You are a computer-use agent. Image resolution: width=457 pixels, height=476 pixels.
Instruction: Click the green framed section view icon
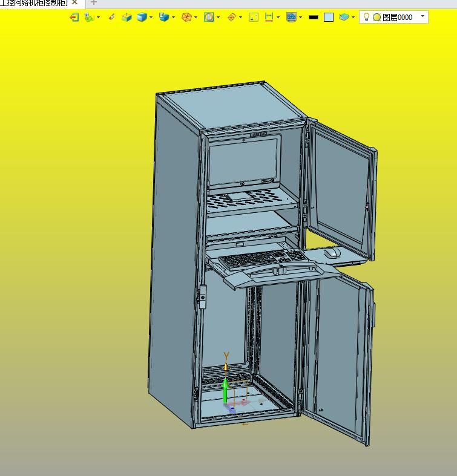[209, 17]
